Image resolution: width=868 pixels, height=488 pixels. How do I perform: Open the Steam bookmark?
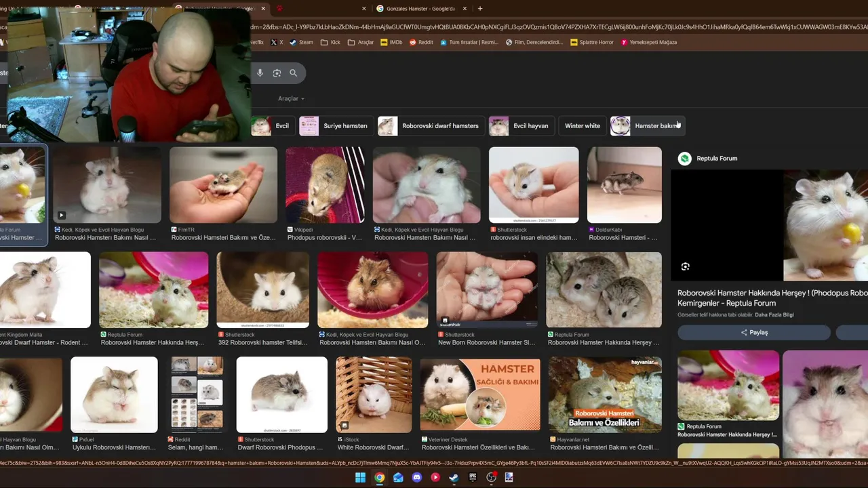[301, 42]
